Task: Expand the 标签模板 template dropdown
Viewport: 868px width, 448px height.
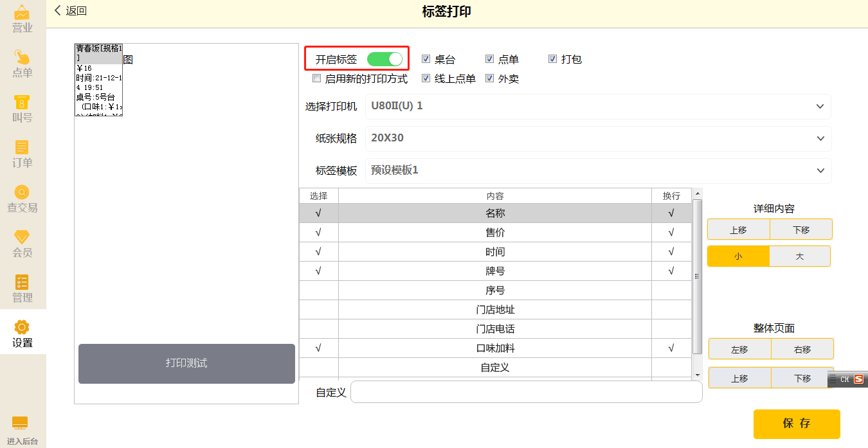Action: point(598,170)
